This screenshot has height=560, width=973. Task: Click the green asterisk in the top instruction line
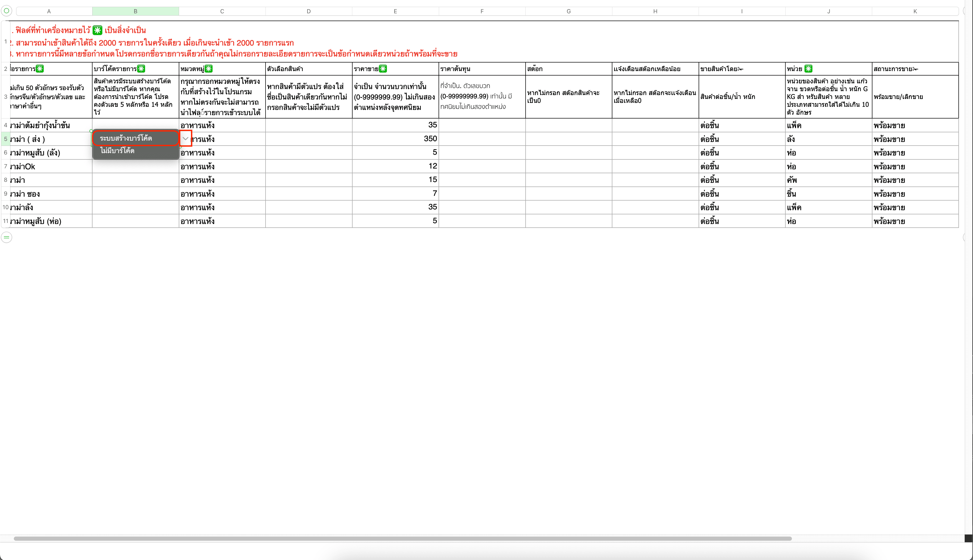point(98,30)
